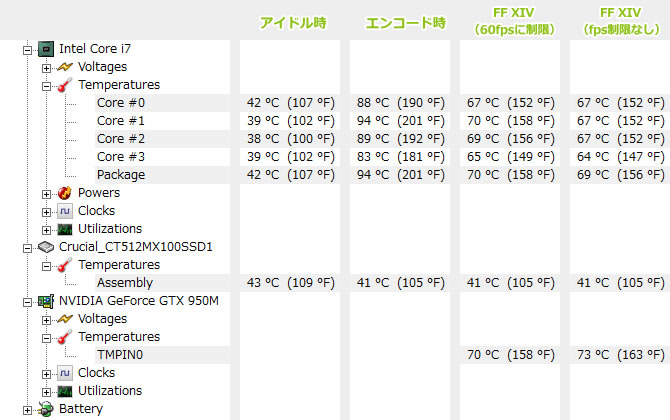
Task: Click Assembly value under FF XIV fps制限なし column
Action: (x=621, y=283)
